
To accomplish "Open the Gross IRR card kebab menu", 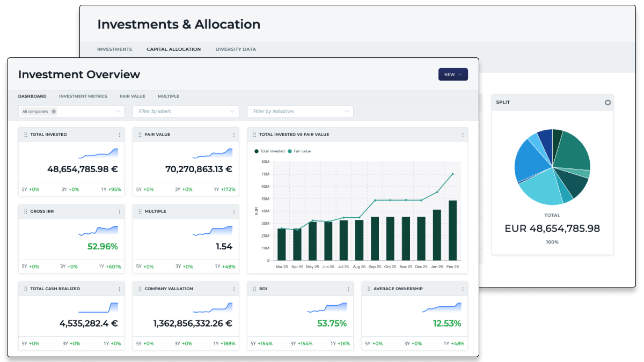I will click(x=119, y=212).
